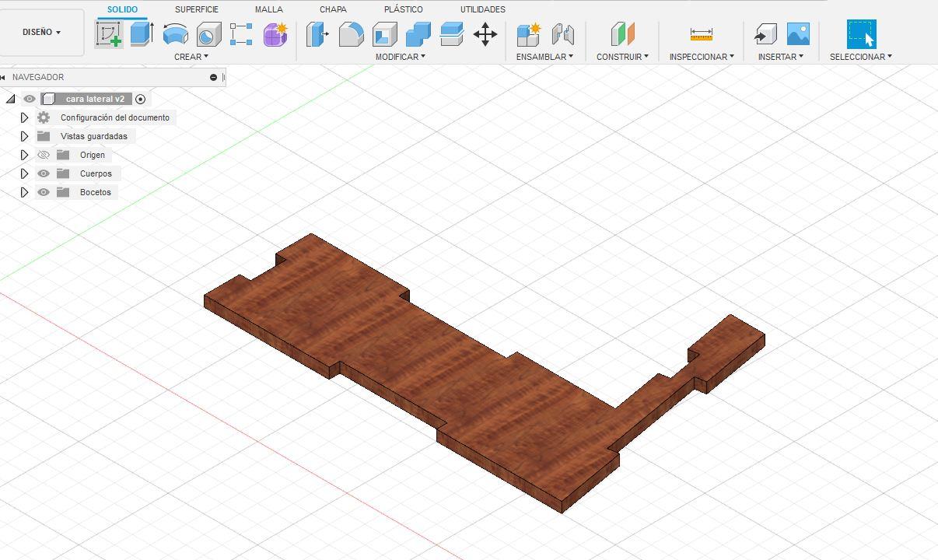Click the Insert Canvas image icon
The image size is (938, 560).
(799, 34)
